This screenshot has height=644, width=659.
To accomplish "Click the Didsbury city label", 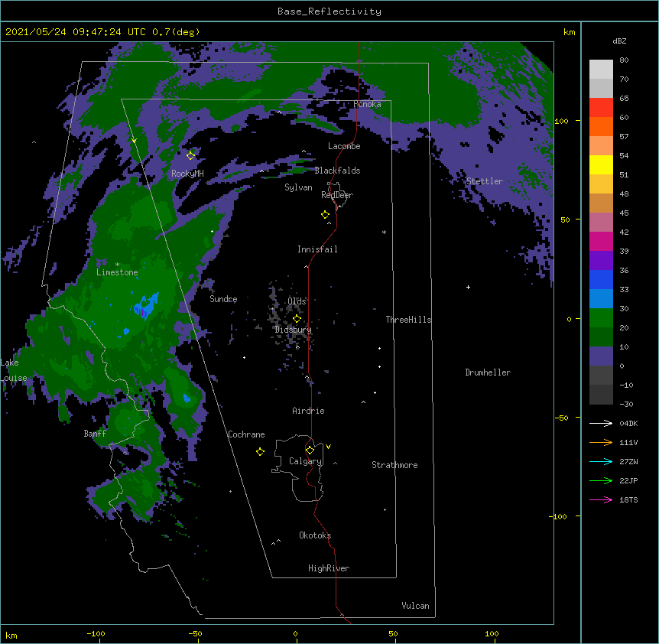I will [x=294, y=330].
